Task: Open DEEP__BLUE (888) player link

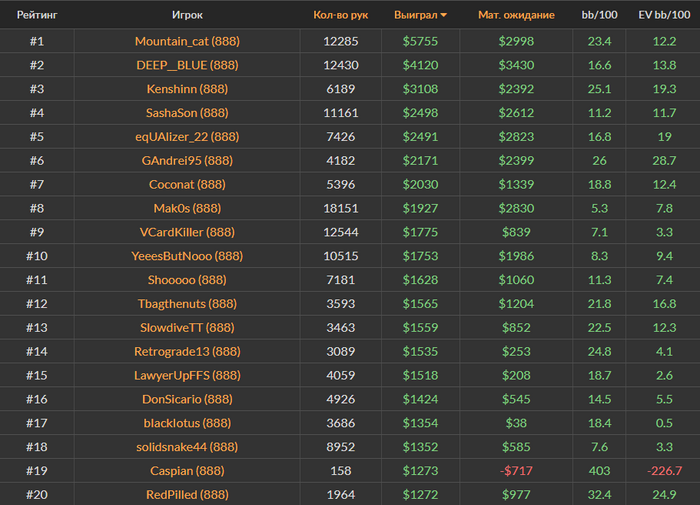Action: [187, 65]
